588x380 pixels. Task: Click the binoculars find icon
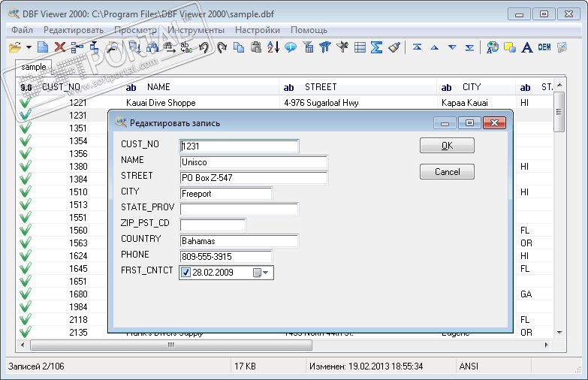point(152,47)
